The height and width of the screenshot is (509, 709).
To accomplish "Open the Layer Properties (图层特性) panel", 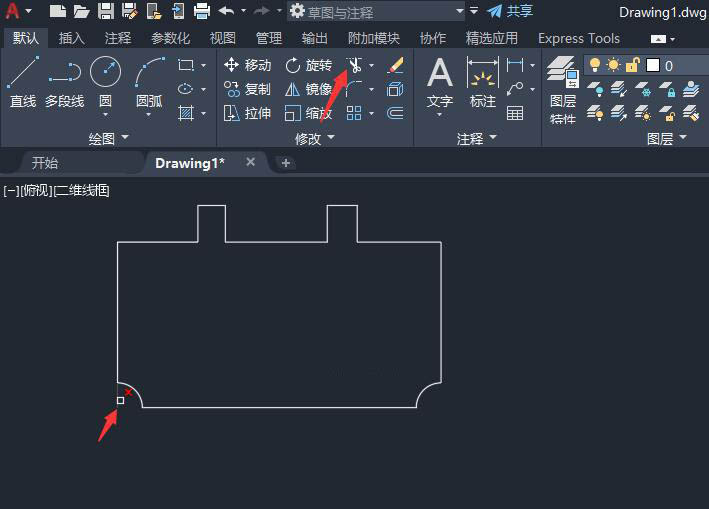I will click(562, 88).
